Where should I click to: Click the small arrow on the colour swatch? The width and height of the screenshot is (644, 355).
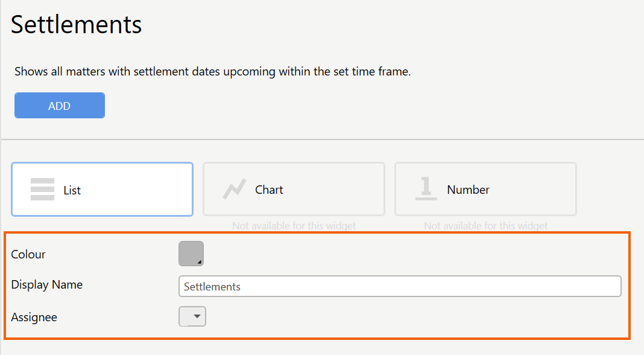click(x=199, y=261)
